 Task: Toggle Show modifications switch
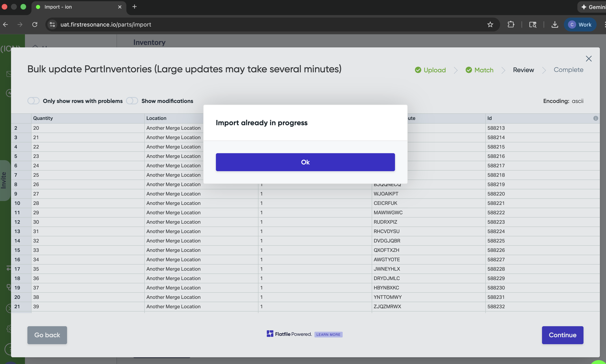tap(132, 101)
